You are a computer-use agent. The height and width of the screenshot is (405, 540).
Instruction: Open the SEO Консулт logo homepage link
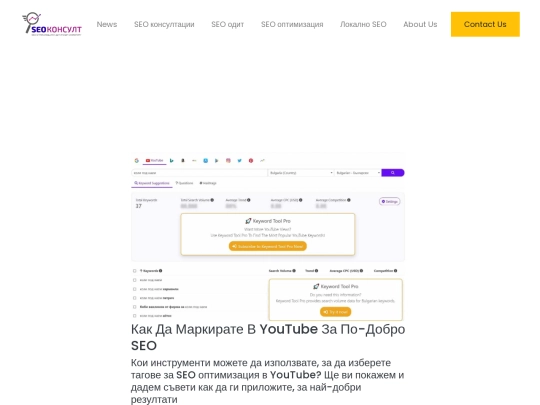pos(52,24)
